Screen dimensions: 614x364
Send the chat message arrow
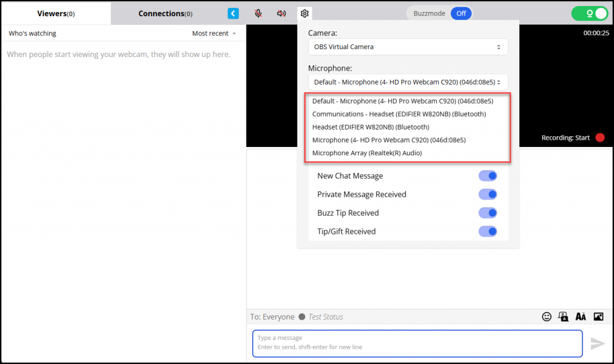pos(598,343)
